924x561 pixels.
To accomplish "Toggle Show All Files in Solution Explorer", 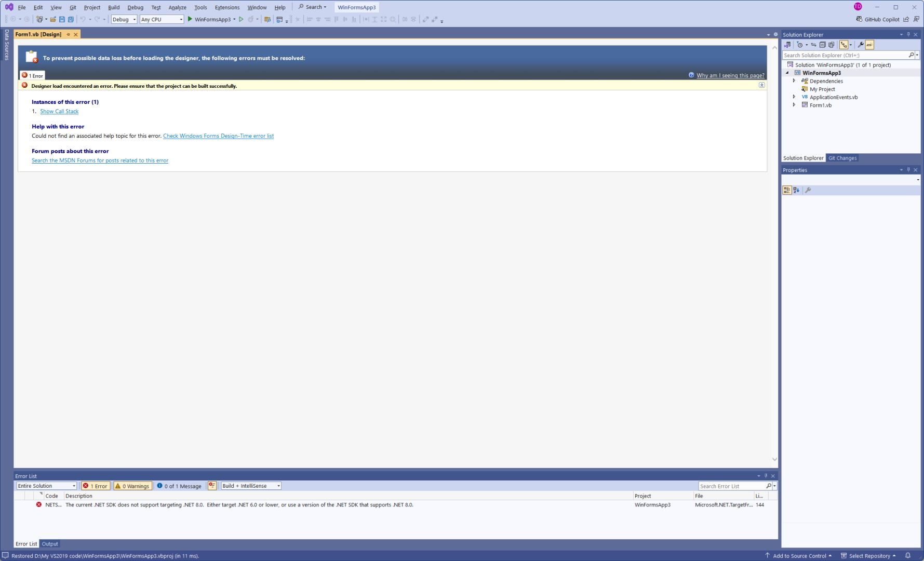I will pos(832,45).
